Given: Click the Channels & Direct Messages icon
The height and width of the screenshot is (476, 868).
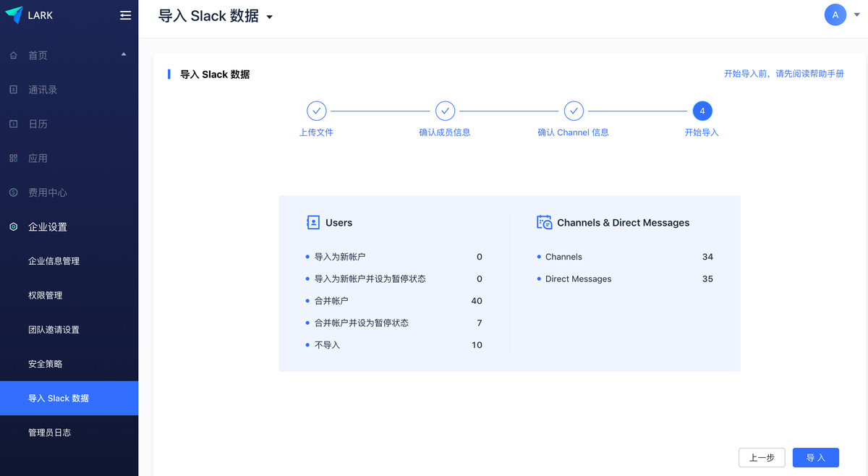Looking at the screenshot, I should [x=543, y=222].
